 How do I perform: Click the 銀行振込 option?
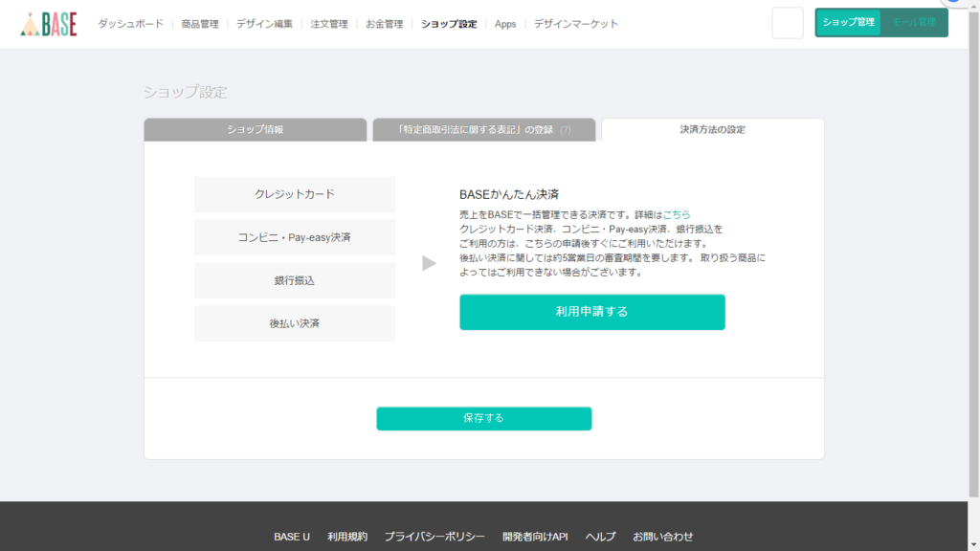pyautogui.click(x=295, y=280)
